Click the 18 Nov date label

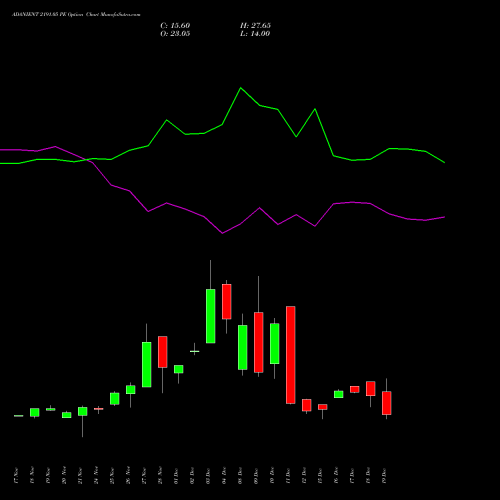pyautogui.click(x=32, y=476)
